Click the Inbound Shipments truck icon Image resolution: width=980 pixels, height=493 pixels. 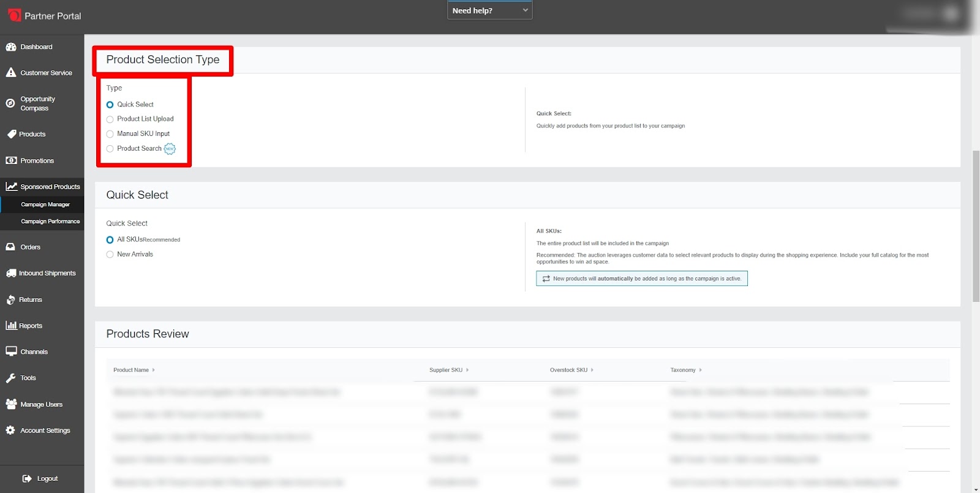tap(11, 273)
